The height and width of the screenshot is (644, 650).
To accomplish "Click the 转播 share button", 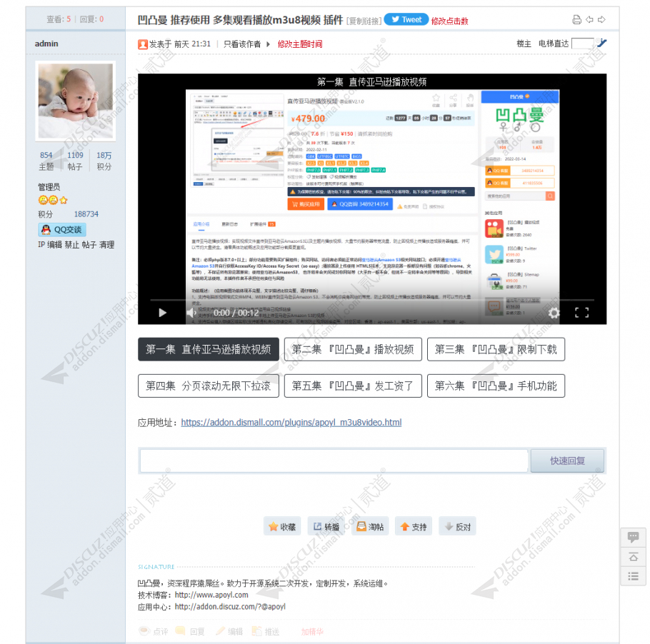I will [x=326, y=526].
